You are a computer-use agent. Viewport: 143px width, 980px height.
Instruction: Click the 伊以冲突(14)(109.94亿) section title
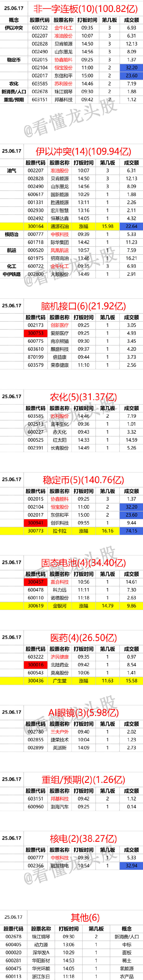click(83, 151)
